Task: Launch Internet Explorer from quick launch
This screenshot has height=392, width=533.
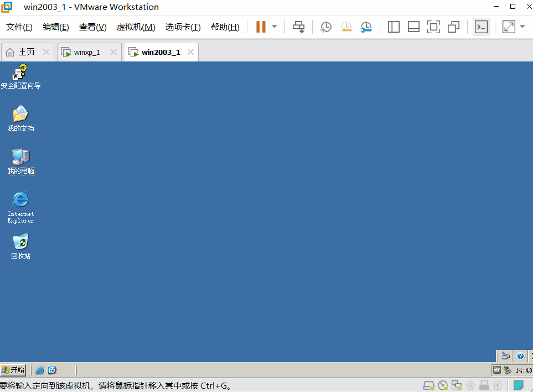Action: coord(40,370)
